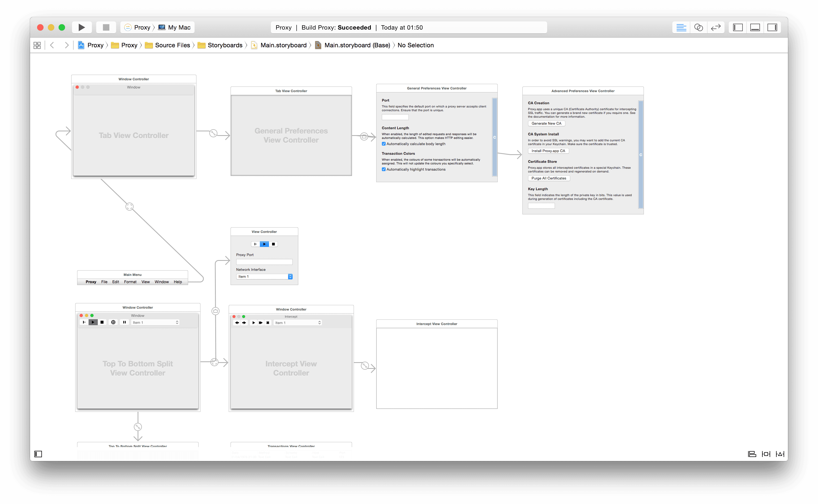
Task: Open the File menu in Main Menu
Action: pos(104,282)
